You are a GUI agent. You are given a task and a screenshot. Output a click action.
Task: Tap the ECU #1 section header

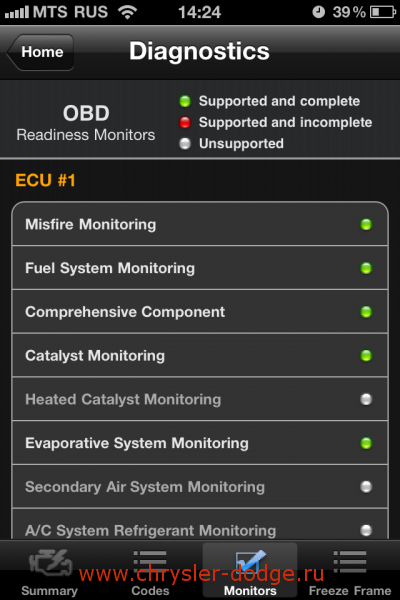pyautogui.click(x=45, y=180)
